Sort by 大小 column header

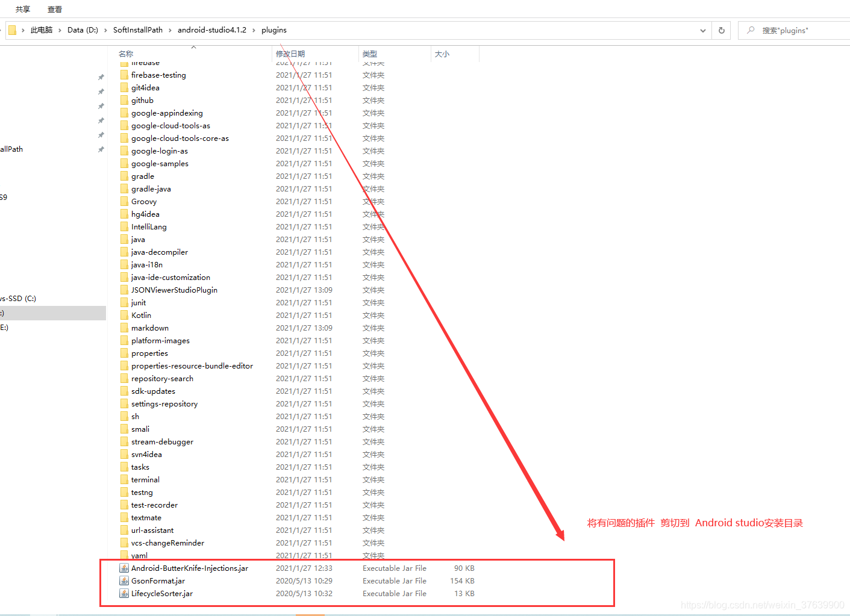(442, 54)
